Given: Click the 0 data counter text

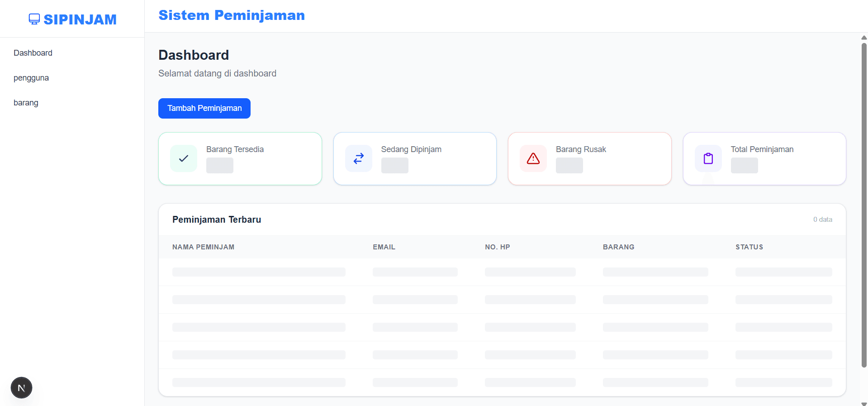Looking at the screenshot, I should 823,220.
